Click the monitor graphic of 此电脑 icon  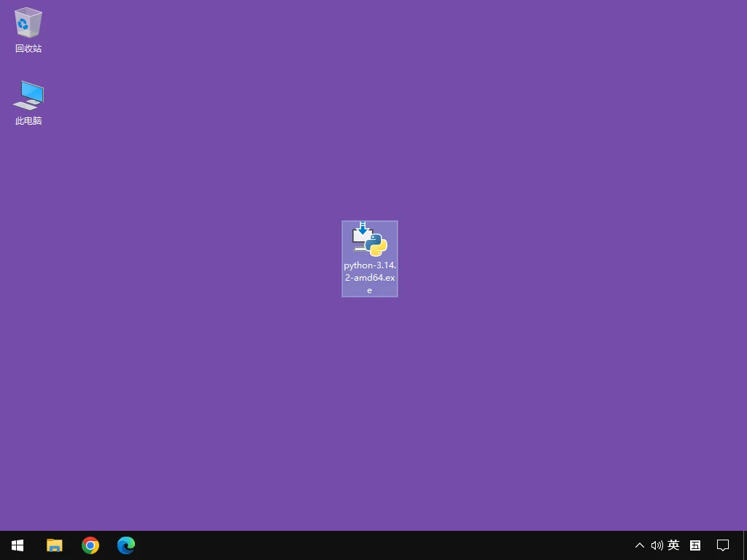pos(32,92)
